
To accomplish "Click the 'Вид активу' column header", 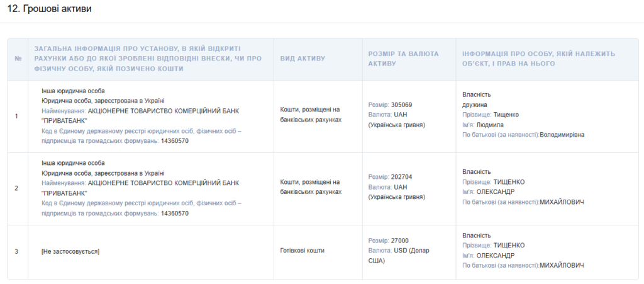I will pyautogui.click(x=303, y=59).
